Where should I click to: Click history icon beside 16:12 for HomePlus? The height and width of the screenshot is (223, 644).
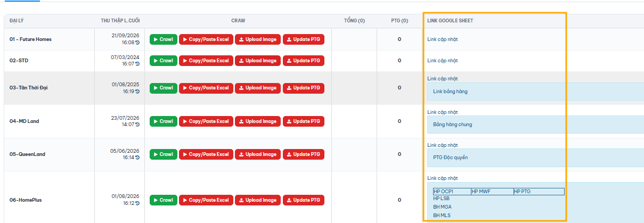click(x=137, y=203)
